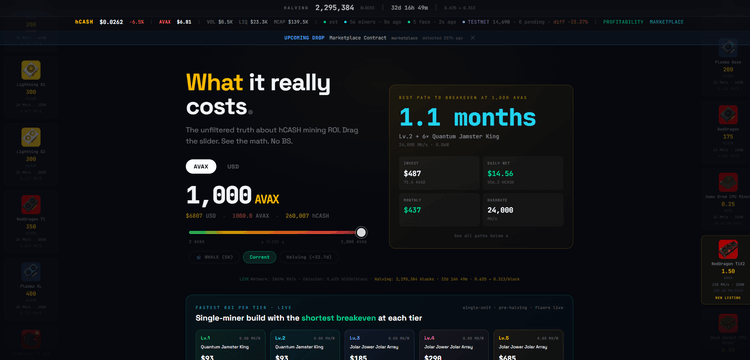
Task: Open the Lv.2 Quantum Jamster King card
Action: point(305,345)
